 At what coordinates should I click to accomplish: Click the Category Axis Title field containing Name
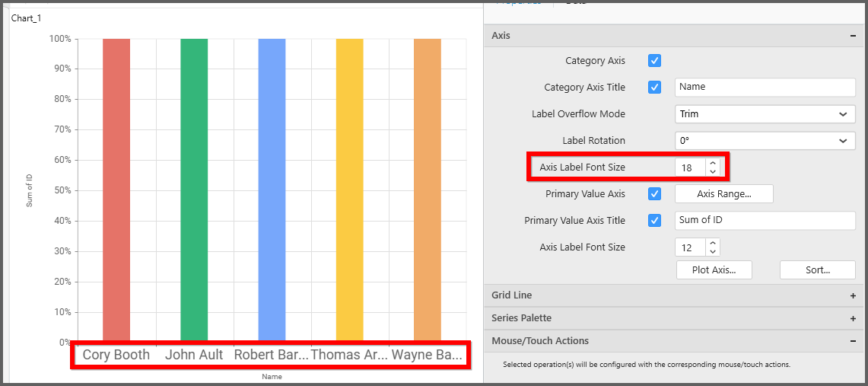click(x=765, y=88)
